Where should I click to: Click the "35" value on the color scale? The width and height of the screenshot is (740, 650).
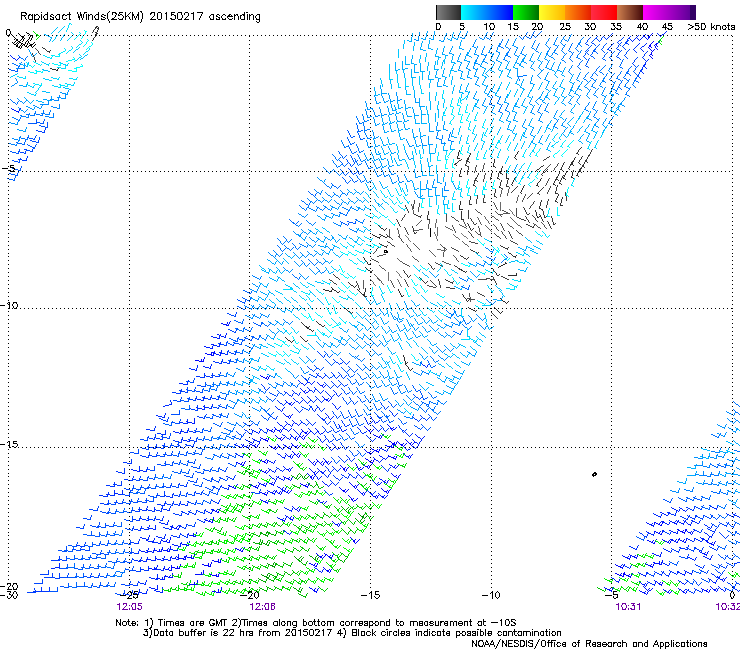tap(616, 27)
